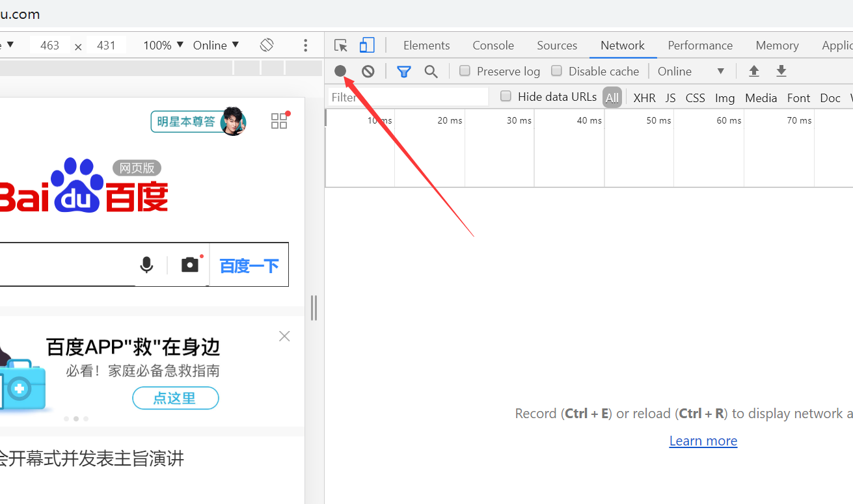Filter requests by JS
This screenshot has height=504, width=853.
(x=670, y=98)
